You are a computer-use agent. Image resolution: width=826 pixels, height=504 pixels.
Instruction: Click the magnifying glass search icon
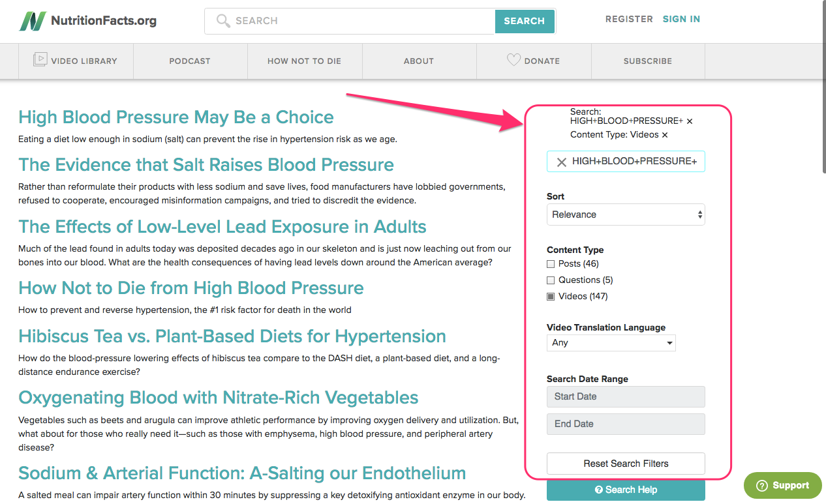coord(223,21)
